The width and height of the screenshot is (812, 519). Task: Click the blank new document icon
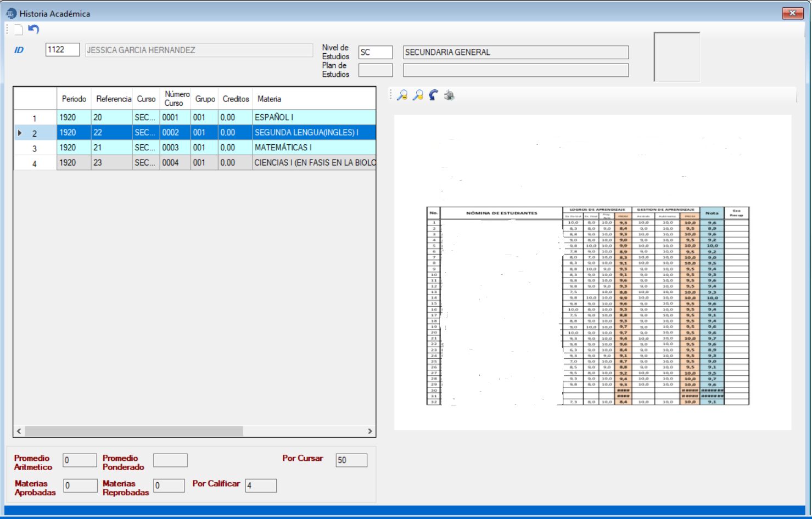[x=18, y=30]
